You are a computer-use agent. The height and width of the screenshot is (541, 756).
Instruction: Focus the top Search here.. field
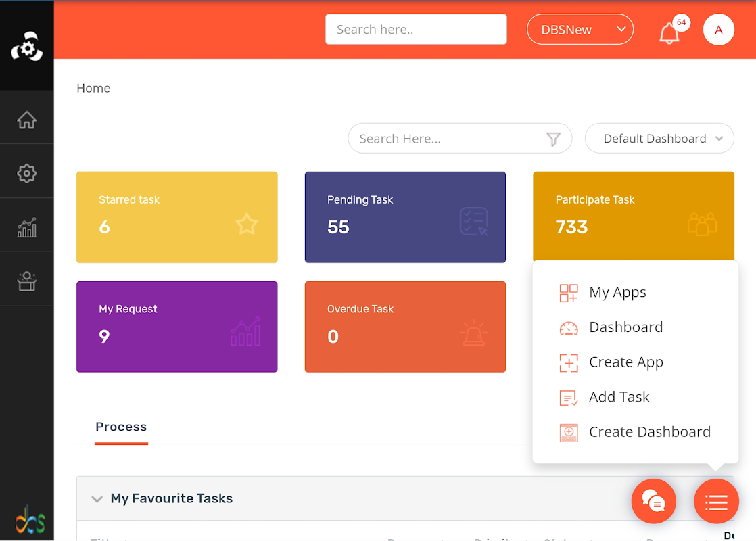click(x=416, y=29)
